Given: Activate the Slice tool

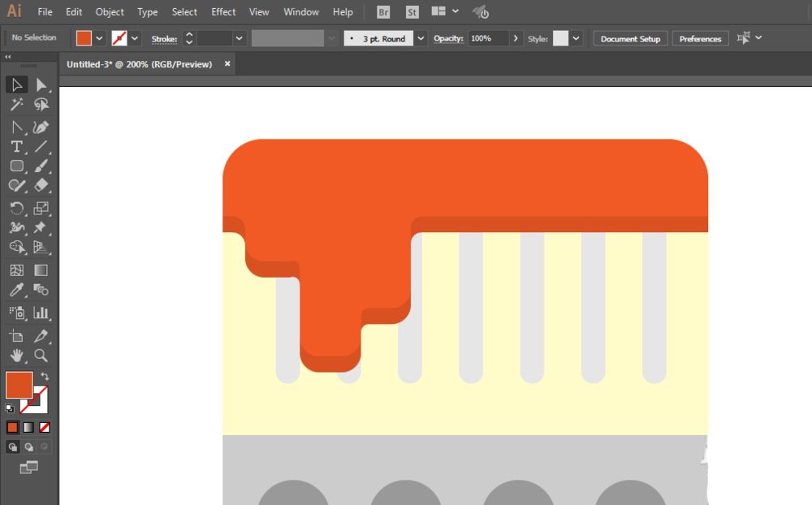Looking at the screenshot, I should [41, 336].
